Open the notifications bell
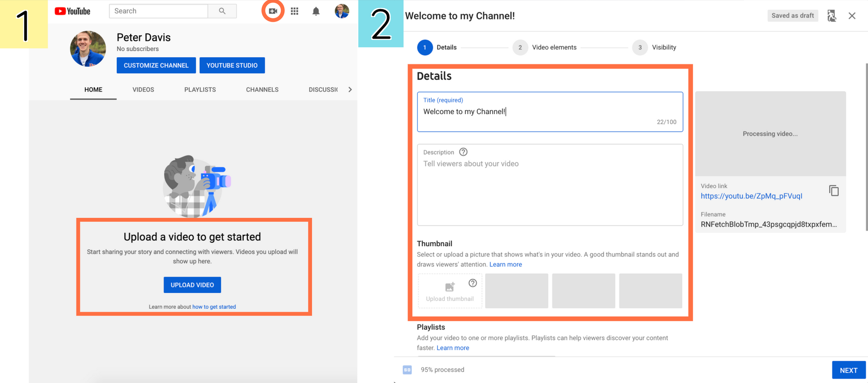Screen dimensions: 868x383 (316, 11)
